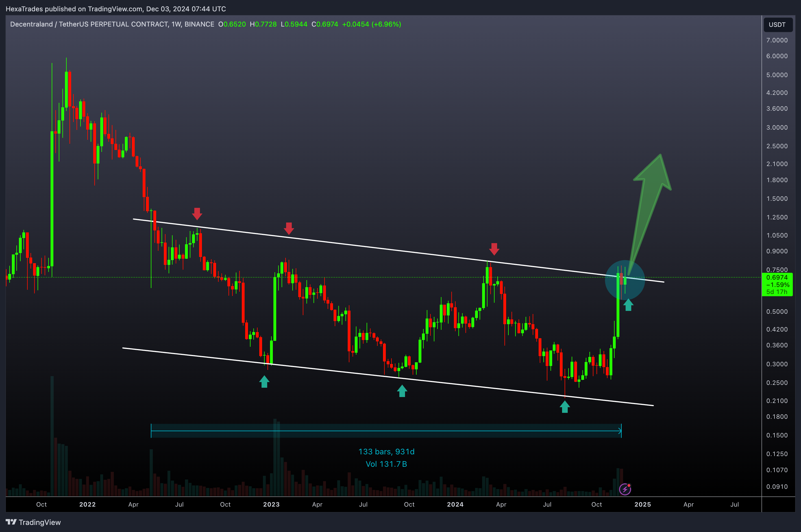This screenshot has height=532, width=801.
Task: Click the date range measurement bar
Action: [386, 431]
